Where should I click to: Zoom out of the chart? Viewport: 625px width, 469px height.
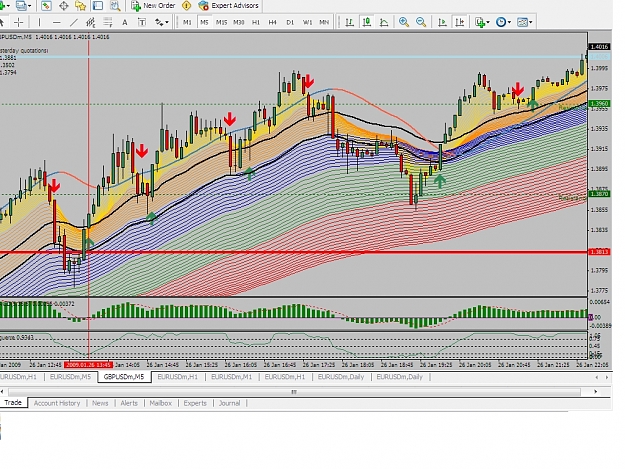point(421,22)
